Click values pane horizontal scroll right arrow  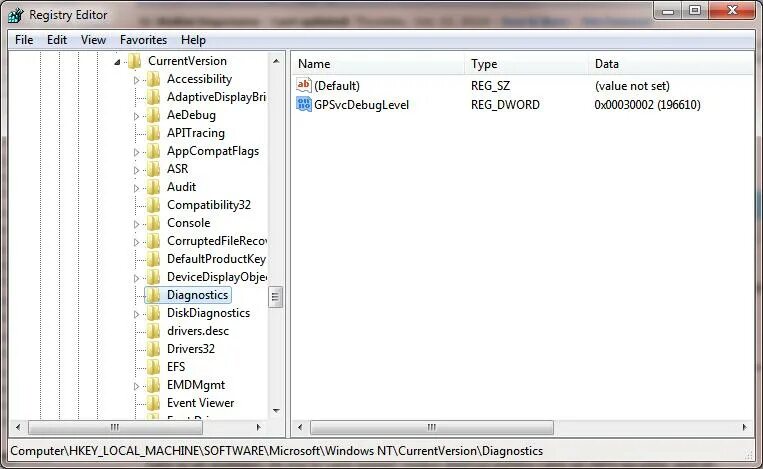pos(745,427)
